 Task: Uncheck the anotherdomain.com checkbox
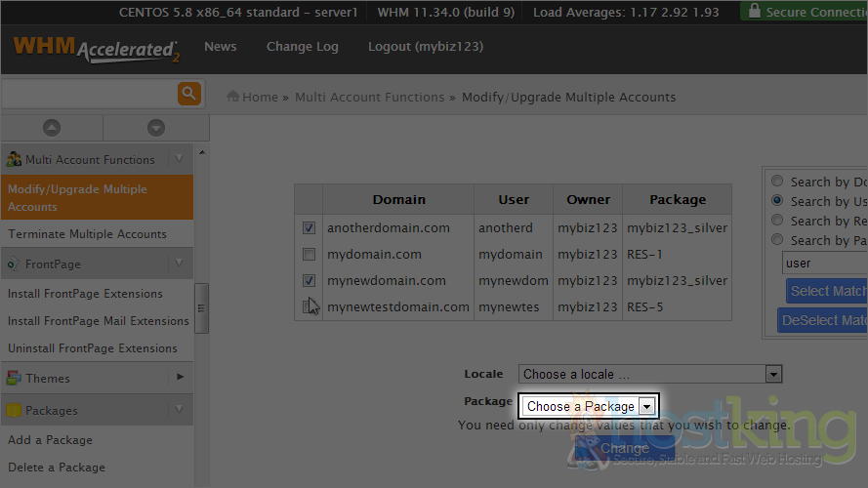(x=309, y=228)
